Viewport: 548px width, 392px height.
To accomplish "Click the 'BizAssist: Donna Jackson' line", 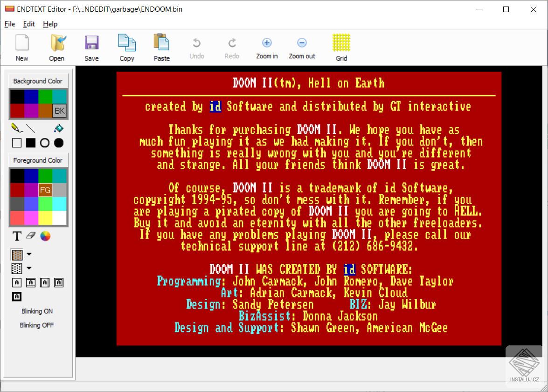I will click(308, 316).
